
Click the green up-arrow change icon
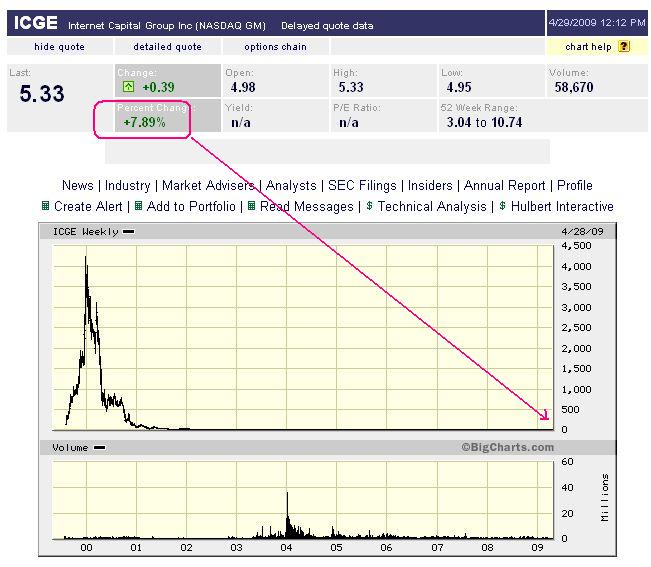click(x=128, y=87)
